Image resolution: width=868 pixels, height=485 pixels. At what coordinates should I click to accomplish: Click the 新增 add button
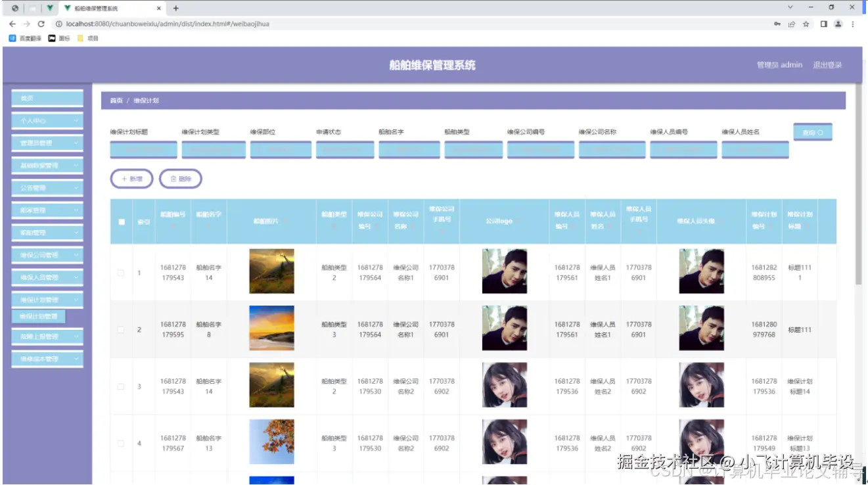tap(132, 179)
